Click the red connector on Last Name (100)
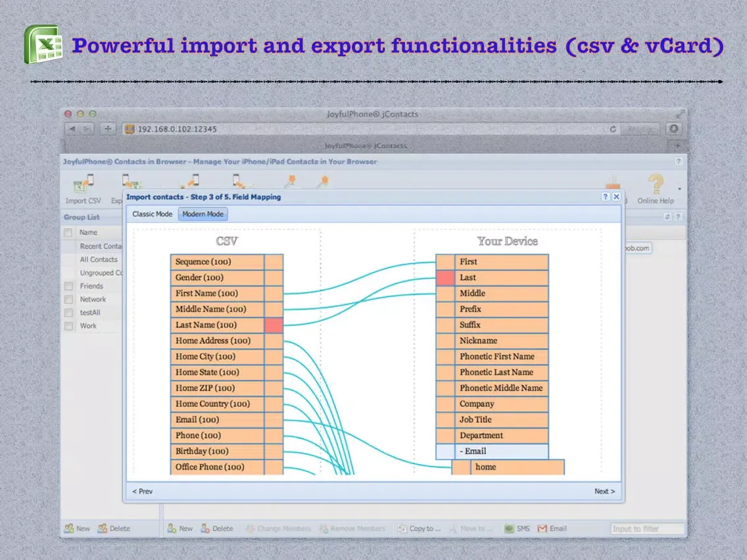 (274, 325)
